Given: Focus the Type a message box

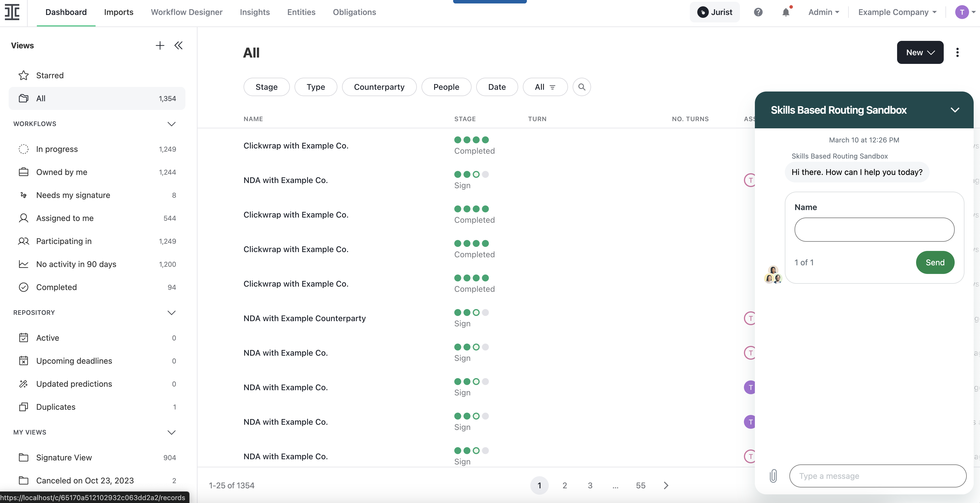Looking at the screenshot, I should pyautogui.click(x=877, y=476).
